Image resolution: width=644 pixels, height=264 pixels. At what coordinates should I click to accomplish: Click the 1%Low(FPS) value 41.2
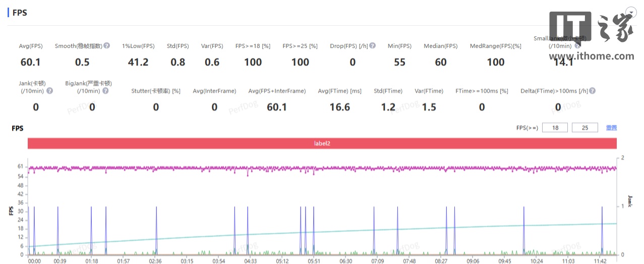point(138,62)
